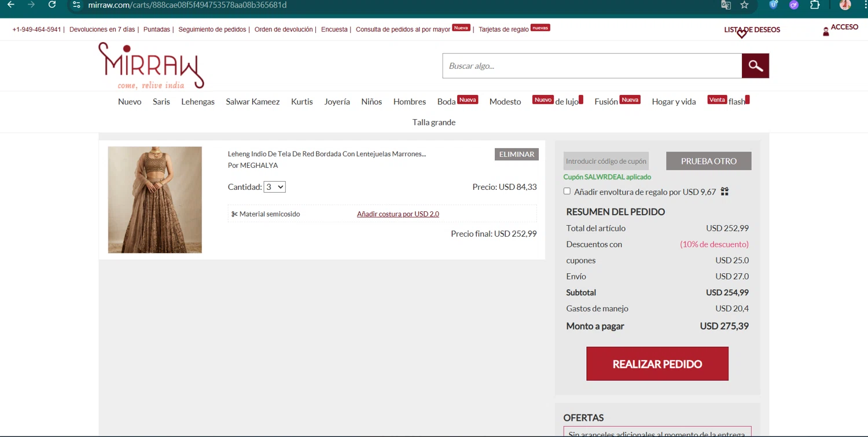
Task: Click the LISTA DE DESEOS link
Action: point(752,30)
